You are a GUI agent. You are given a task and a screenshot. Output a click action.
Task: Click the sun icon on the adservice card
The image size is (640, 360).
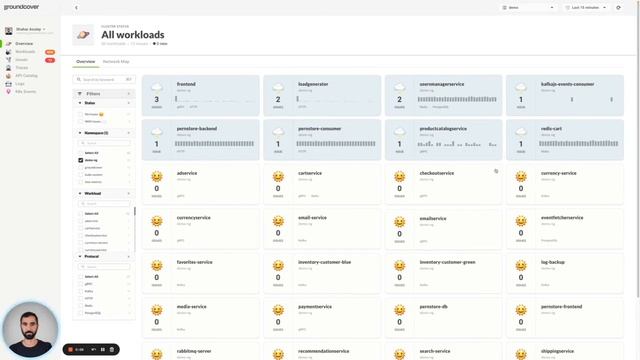(x=157, y=176)
